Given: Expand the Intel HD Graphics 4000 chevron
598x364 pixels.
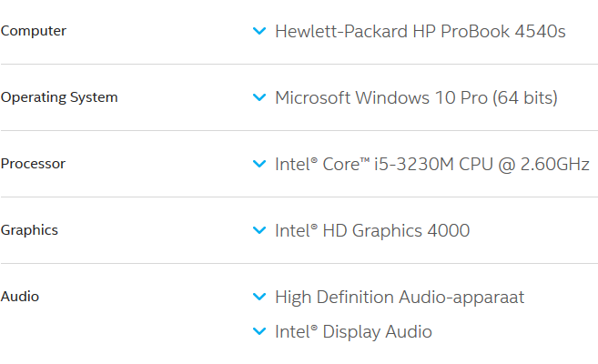Looking at the screenshot, I should coord(258,231).
